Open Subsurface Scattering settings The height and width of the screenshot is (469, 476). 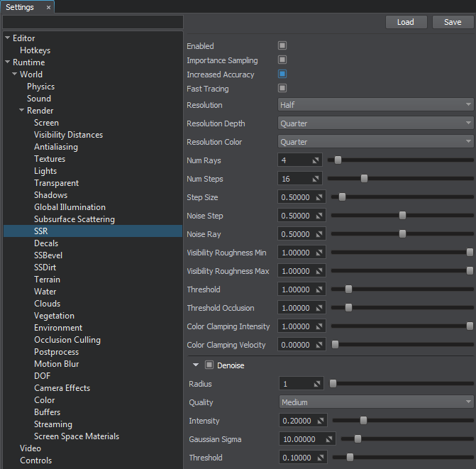pos(74,219)
